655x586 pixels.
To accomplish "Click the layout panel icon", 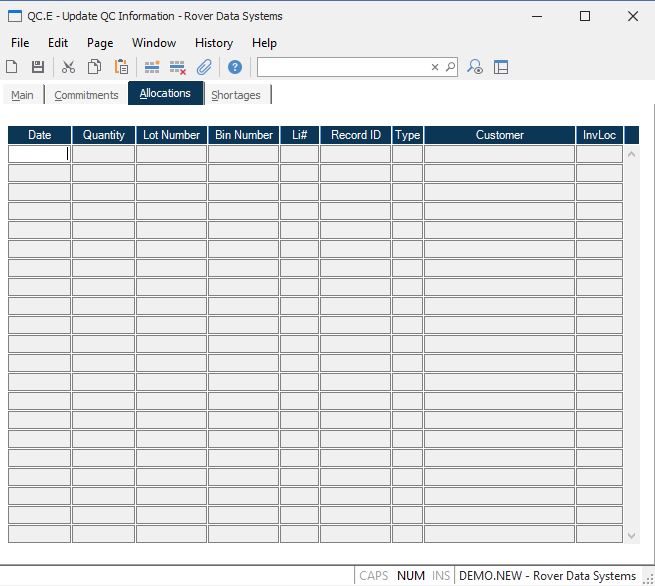I will coord(501,67).
